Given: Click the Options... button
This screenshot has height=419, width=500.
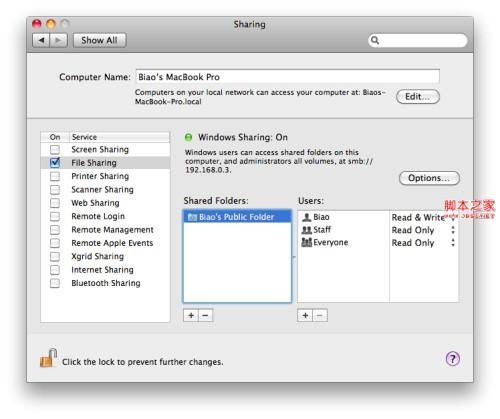Looking at the screenshot, I should tap(429, 178).
